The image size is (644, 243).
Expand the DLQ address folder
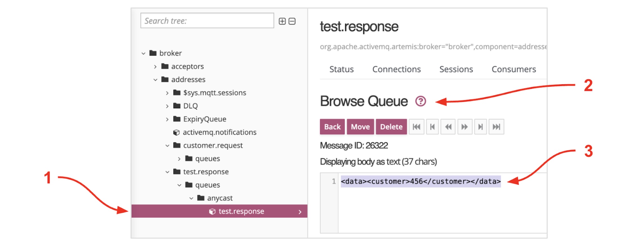coord(167,106)
